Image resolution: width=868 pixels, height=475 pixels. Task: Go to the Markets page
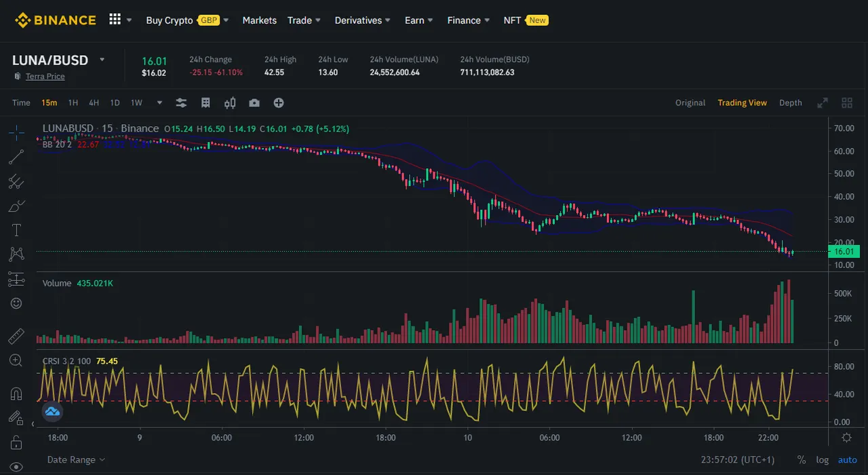click(260, 20)
